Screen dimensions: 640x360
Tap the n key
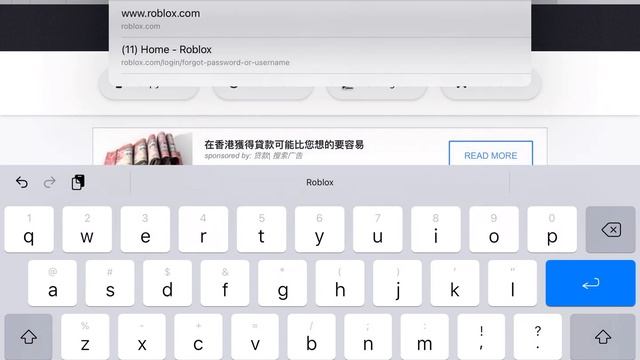[368, 337]
